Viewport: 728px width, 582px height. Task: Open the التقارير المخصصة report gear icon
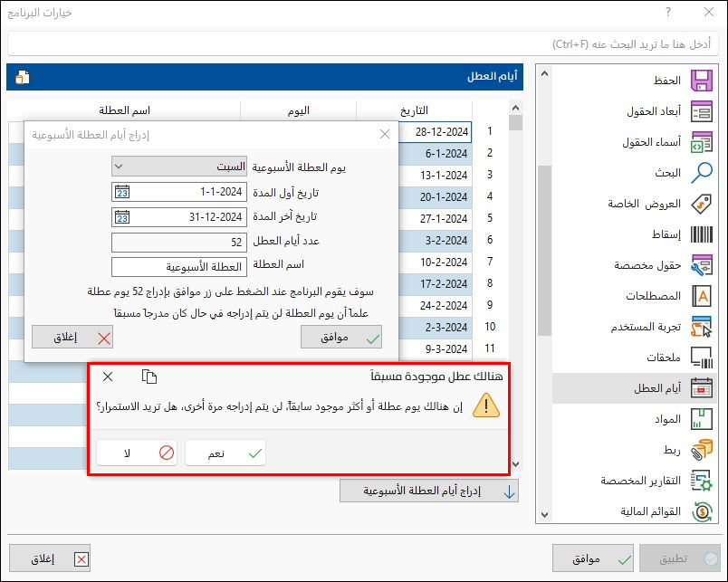click(x=701, y=481)
